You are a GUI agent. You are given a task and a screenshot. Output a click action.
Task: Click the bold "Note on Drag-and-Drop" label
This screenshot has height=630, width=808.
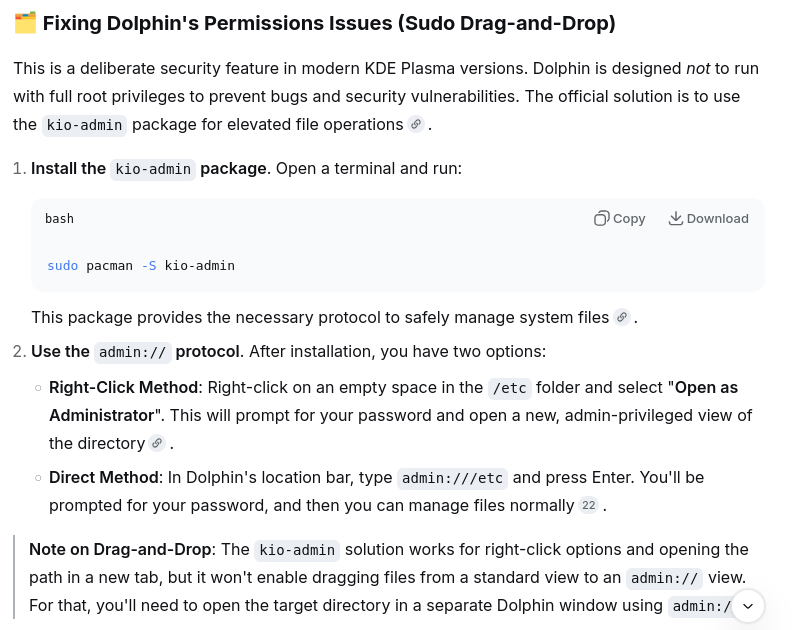pos(121,549)
